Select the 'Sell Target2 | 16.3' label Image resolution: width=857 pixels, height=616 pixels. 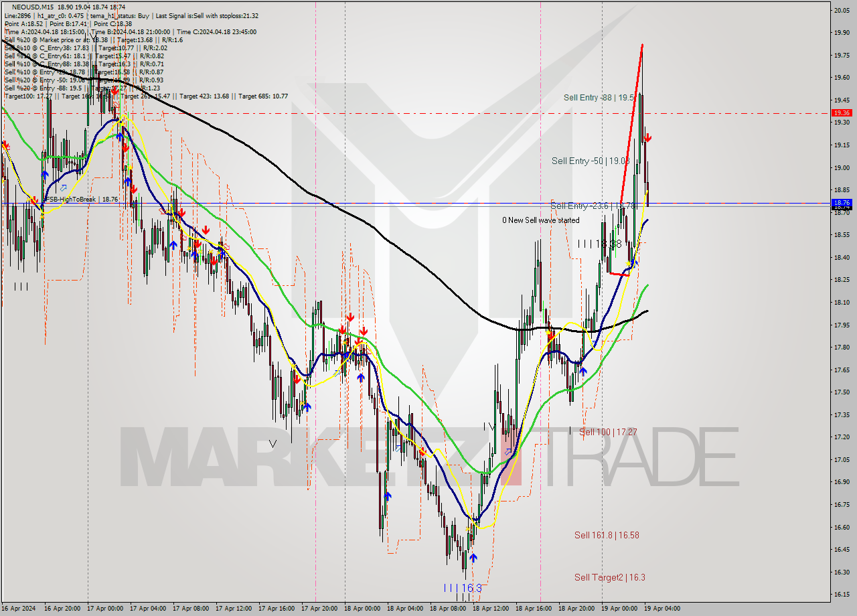click(x=610, y=577)
